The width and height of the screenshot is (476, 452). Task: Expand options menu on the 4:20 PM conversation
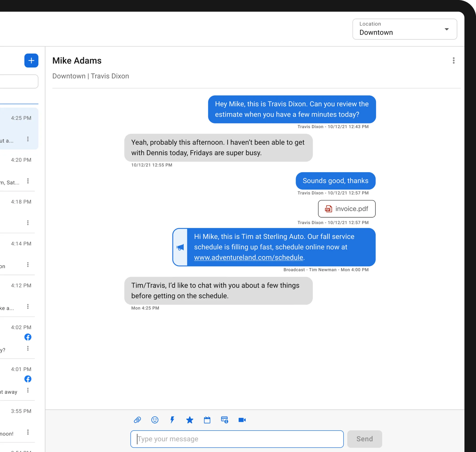28,181
